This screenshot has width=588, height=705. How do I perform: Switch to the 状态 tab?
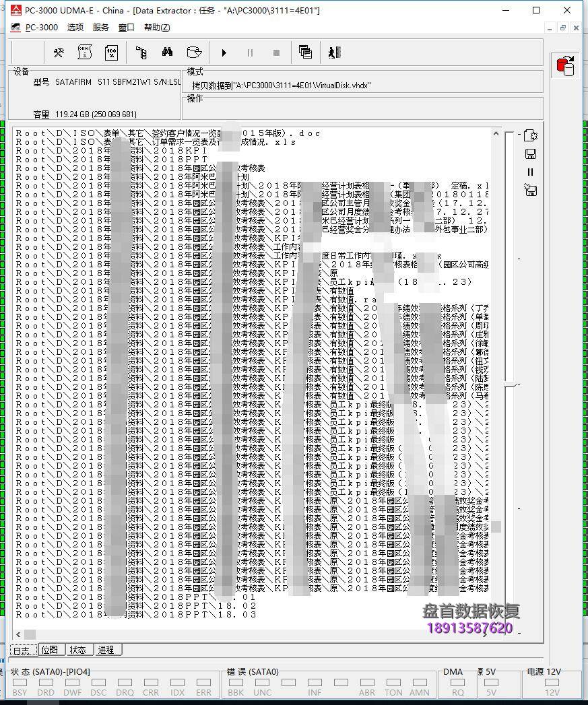[x=78, y=650]
